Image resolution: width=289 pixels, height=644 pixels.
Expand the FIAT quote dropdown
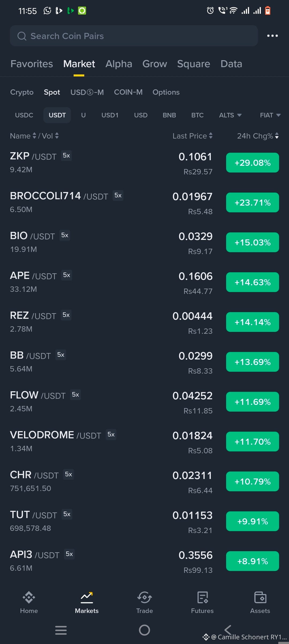point(270,115)
